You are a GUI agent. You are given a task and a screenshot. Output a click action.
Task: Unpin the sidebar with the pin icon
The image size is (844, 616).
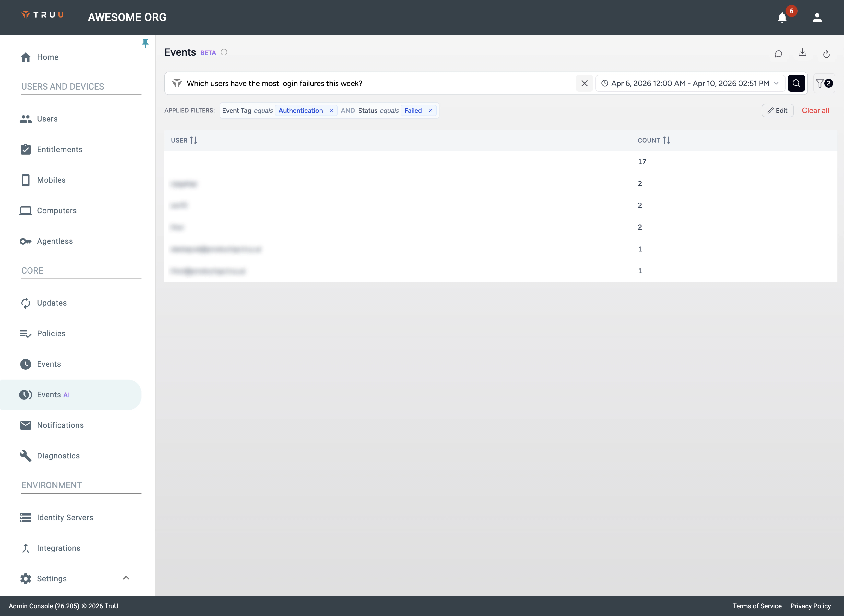(145, 43)
